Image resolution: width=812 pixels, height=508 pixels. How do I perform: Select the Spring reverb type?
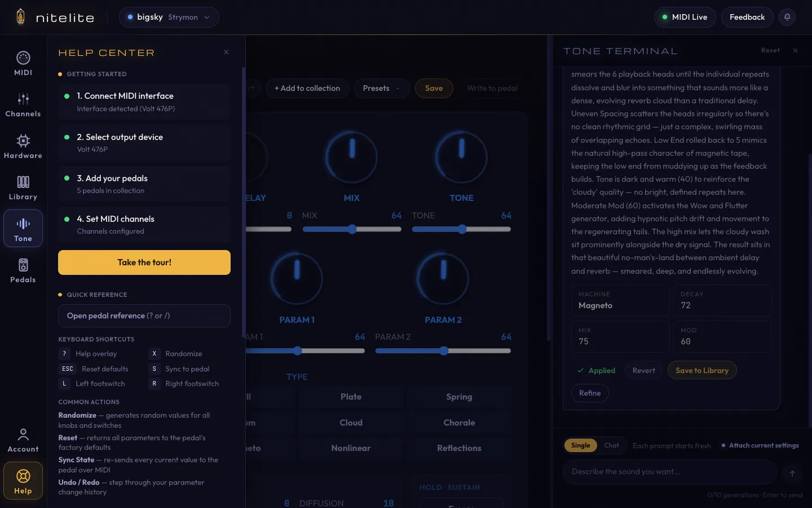459,397
